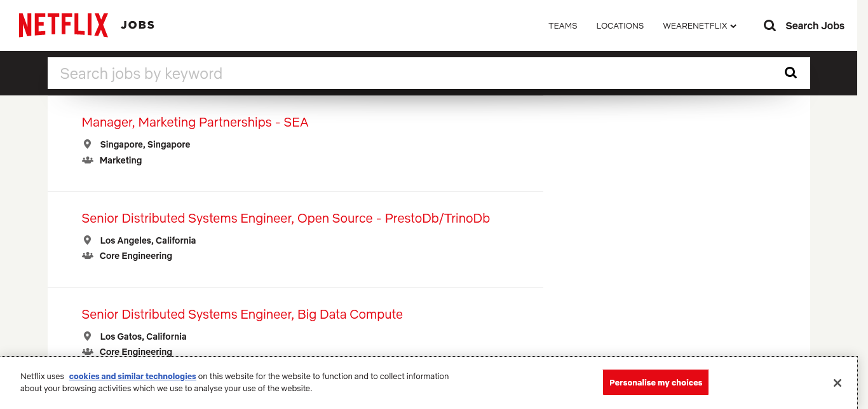The height and width of the screenshot is (409, 868).
Task: Click the team icon under Los Angeles listing
Action: tap(88, 256)
